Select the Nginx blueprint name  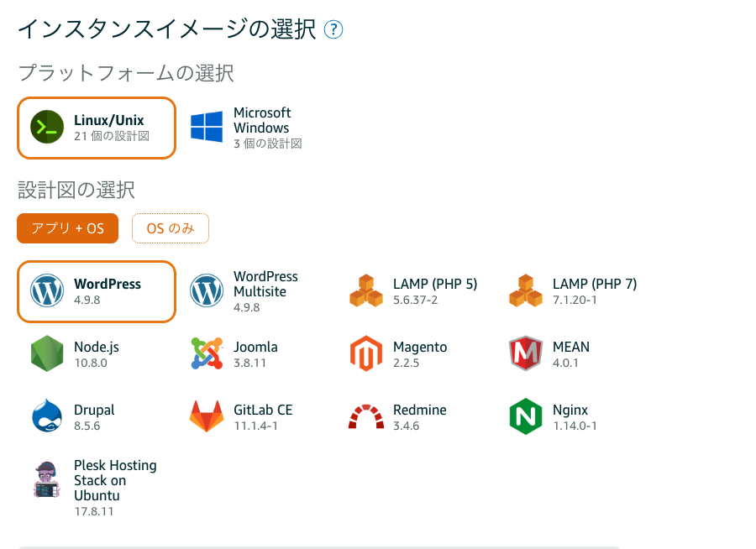(x=570, y=410)
